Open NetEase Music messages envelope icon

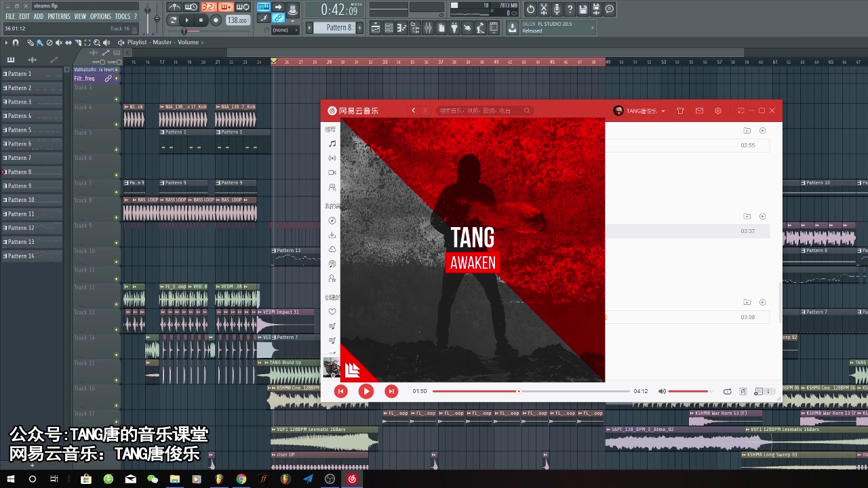pos(699,111)
